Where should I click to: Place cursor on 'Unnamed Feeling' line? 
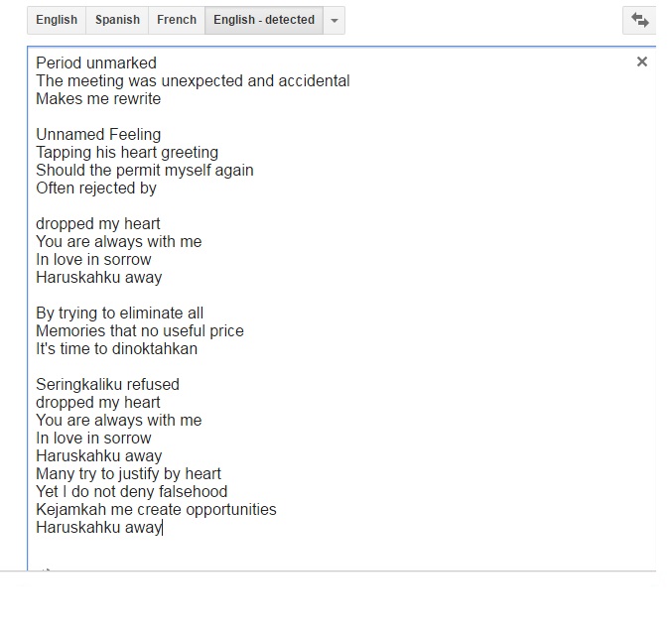(x=98, y=135)
